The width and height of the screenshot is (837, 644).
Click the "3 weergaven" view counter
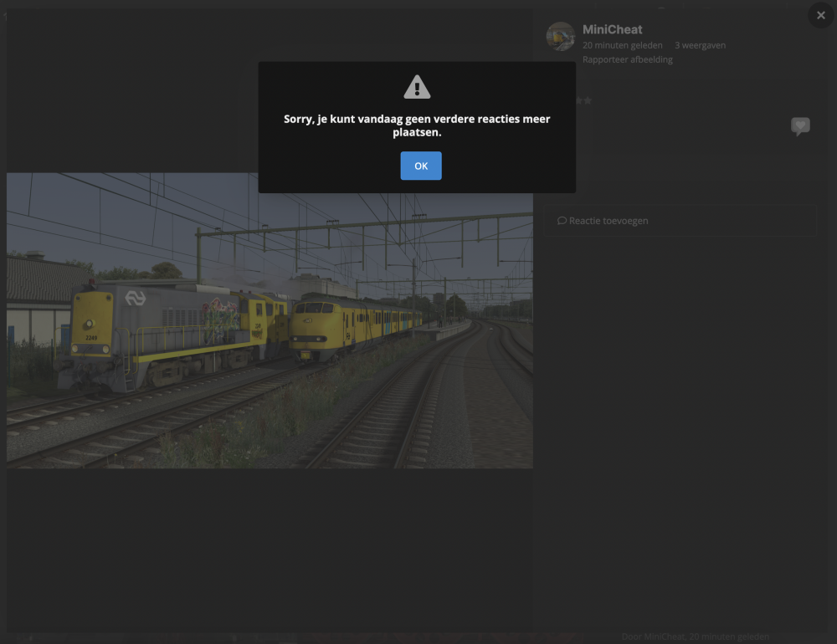(x=701, y=45)
